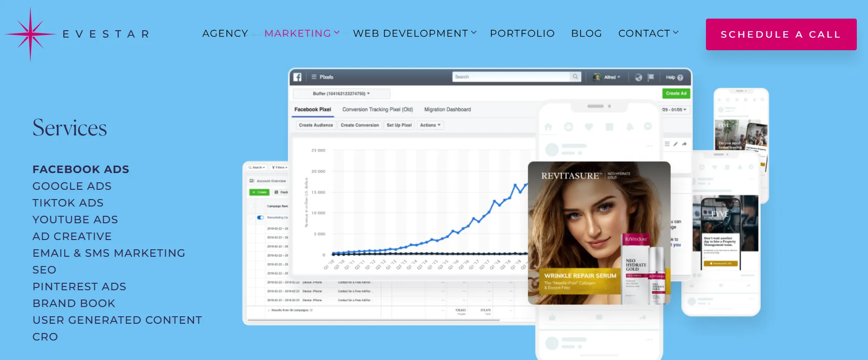Viewport: 868px width, 360px height.
Task: Choose the Ad Creative service
Action: click(x=72, y=236)
